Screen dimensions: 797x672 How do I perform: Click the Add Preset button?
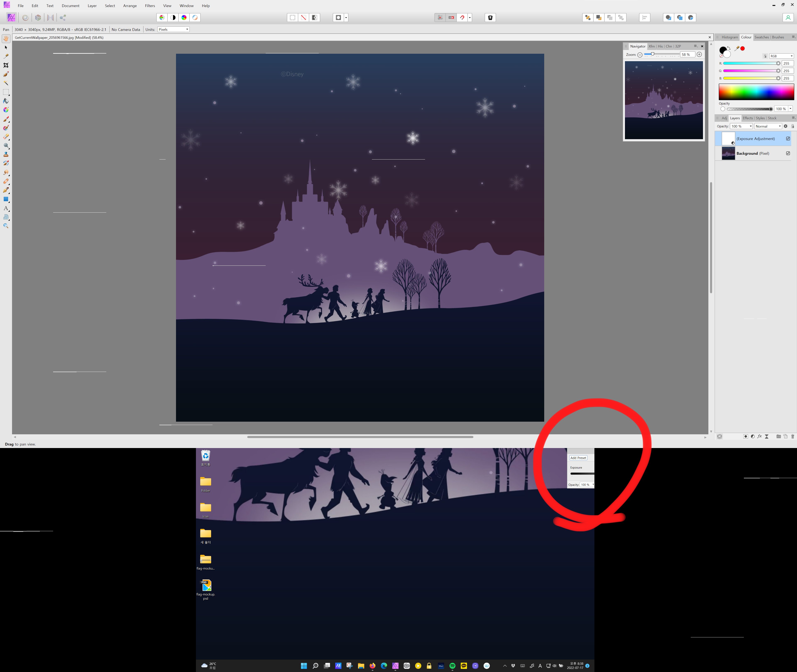(x=578, y=458)
